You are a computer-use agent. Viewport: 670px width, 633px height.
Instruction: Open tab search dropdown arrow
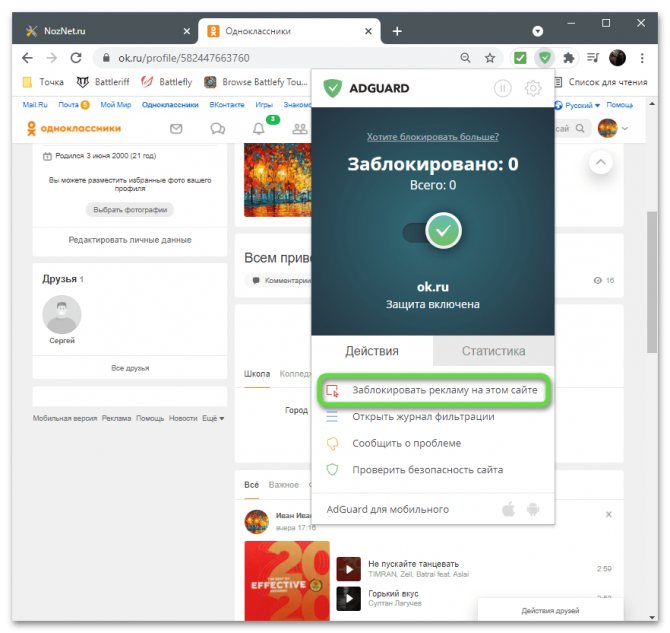pos(538,31)
